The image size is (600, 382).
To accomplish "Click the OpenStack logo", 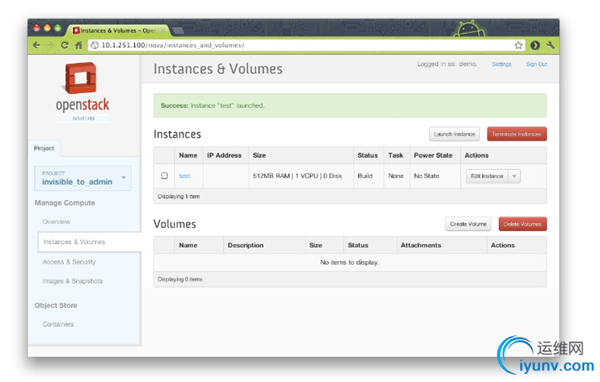I will point(82,91).
